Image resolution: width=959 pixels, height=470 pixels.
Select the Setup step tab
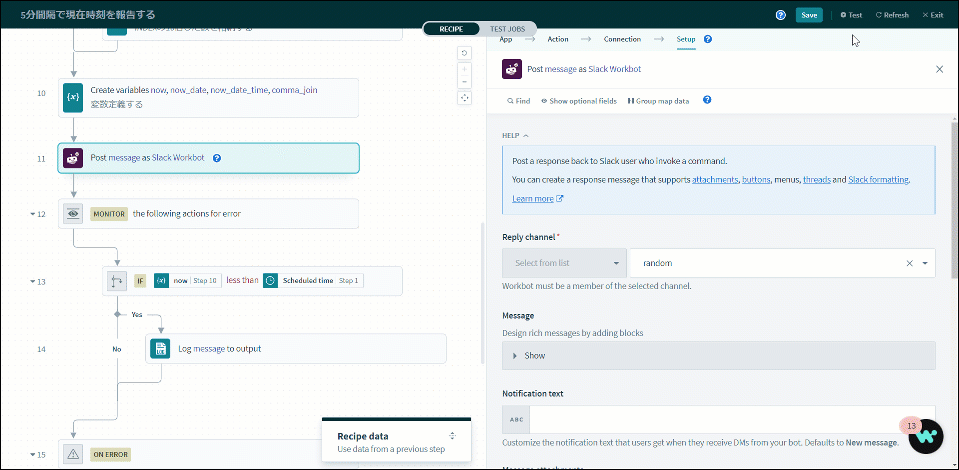click(x=686, y=39)
